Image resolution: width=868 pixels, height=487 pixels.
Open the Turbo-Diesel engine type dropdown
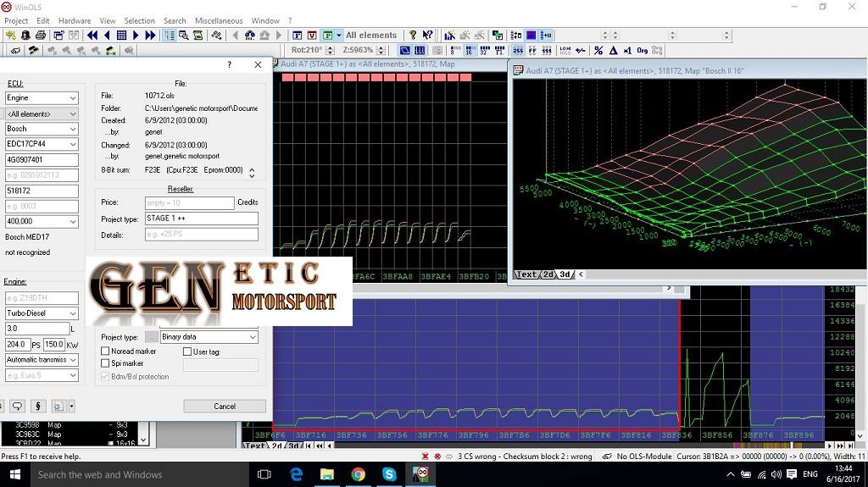point(73,313)
